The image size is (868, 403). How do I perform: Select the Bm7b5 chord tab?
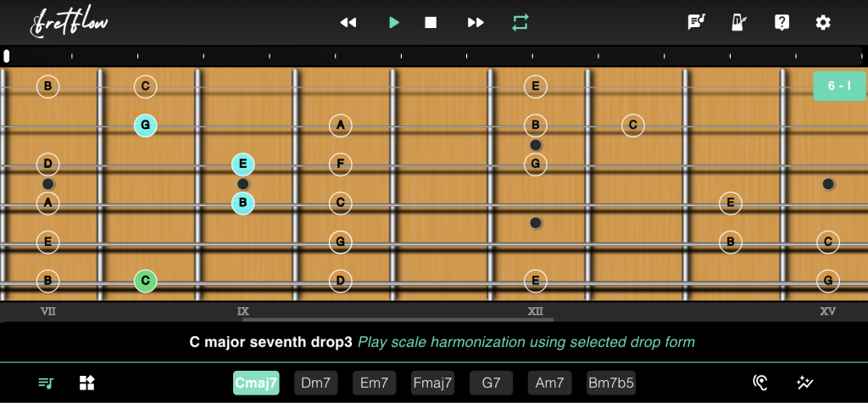pyautogui.click(x=611, y=383)
